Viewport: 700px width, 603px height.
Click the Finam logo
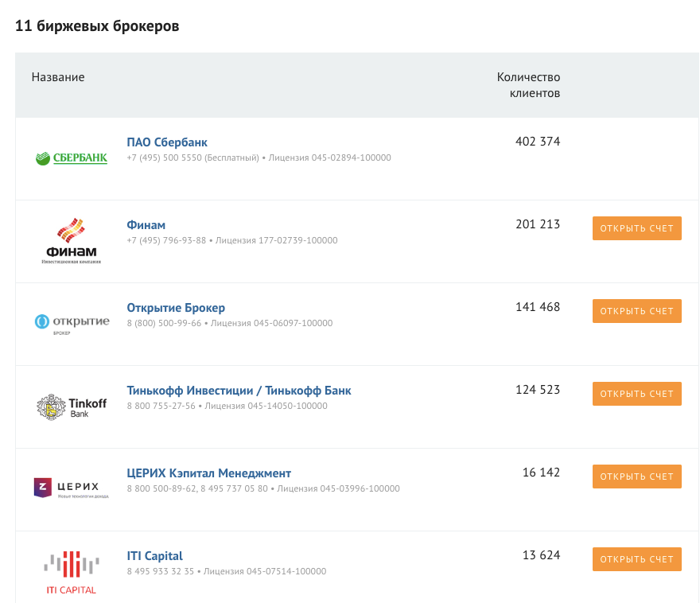tap(72, 241)
